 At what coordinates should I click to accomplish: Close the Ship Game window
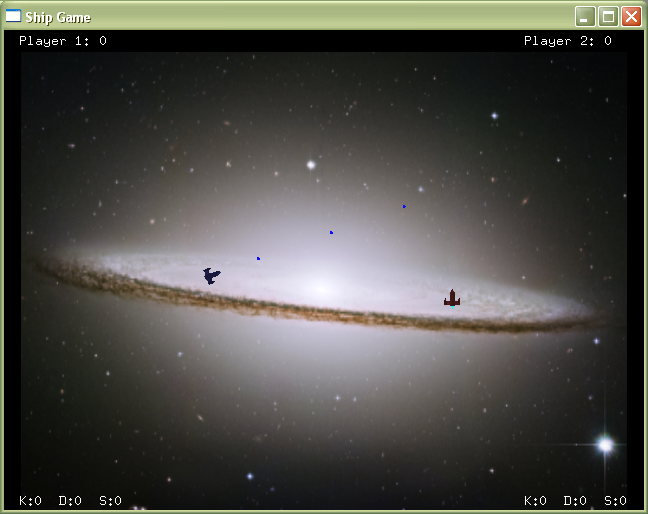[x=631, y=17]
